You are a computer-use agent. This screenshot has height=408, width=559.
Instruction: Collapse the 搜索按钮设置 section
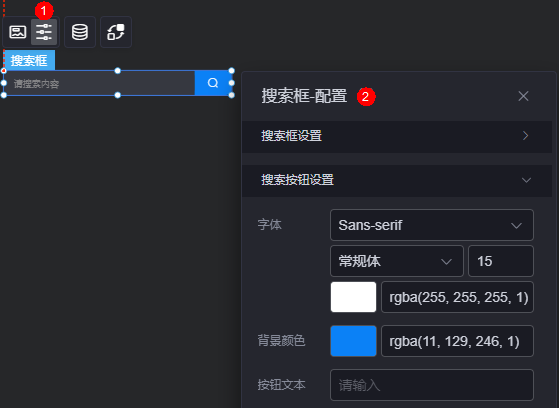pyautogui.click(x=397, y=180)
